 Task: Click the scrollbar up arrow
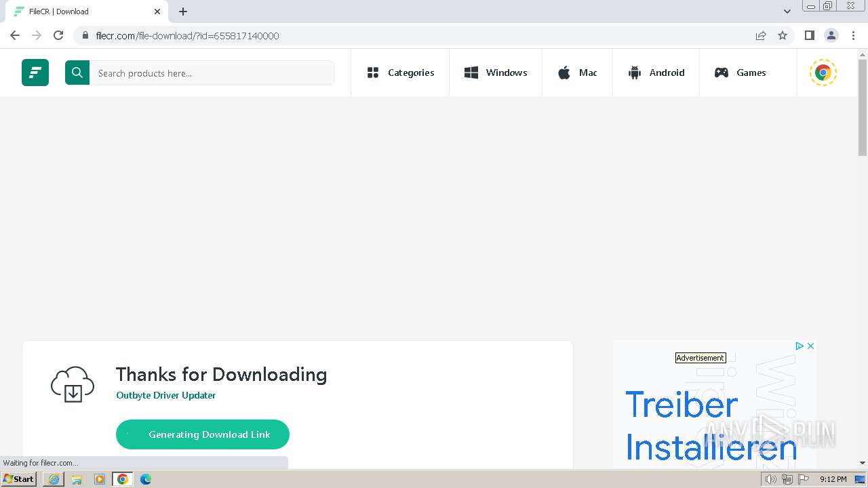click(863, 54)
